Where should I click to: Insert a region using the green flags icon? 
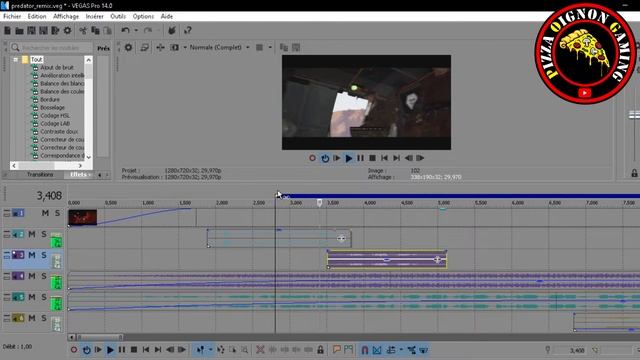348,350
